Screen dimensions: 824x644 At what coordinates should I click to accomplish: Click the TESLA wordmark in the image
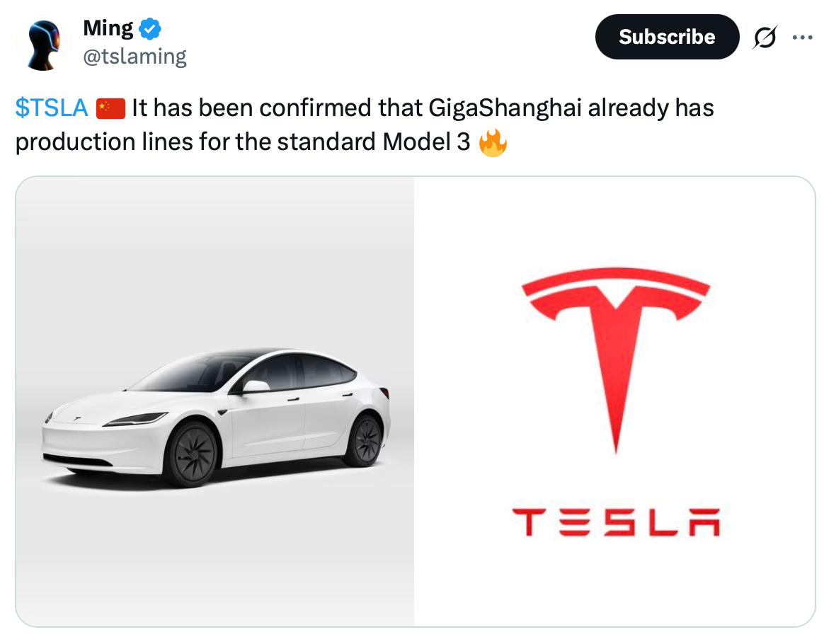(x=613, y=522)
